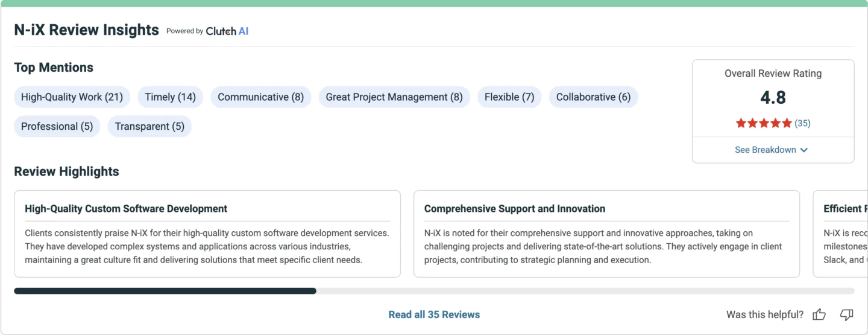
Task: Click the (35) review count link
Action: tap(802, 123)
